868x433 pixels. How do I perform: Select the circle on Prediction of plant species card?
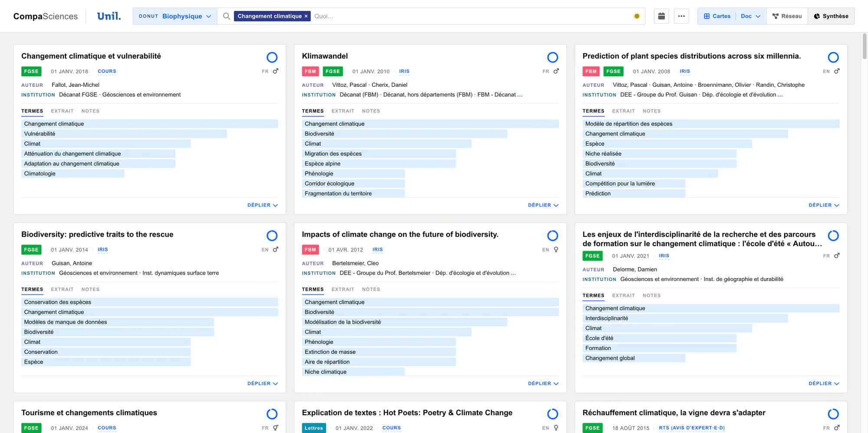click(x=833, y=57)
